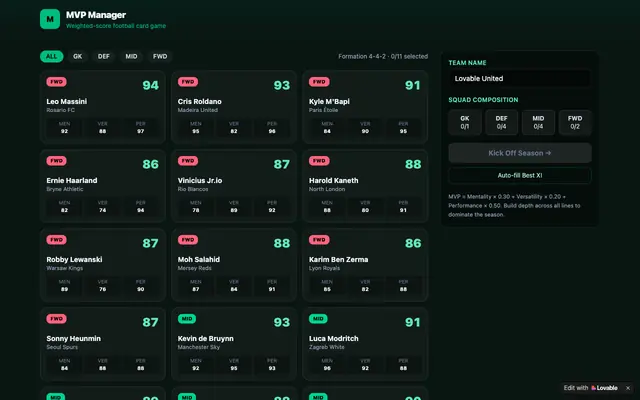Click the MID badge on Kevin de Bruynn
Screen dimensions: 640x400
[187, 319]
